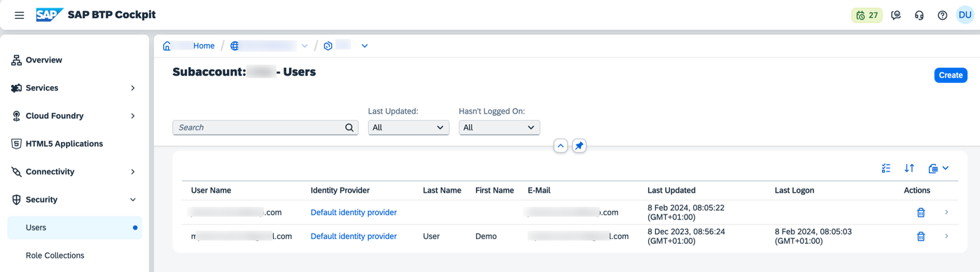Select Services in the sidebar
This screenshot has height=272, width=980.
coord(42,88)
